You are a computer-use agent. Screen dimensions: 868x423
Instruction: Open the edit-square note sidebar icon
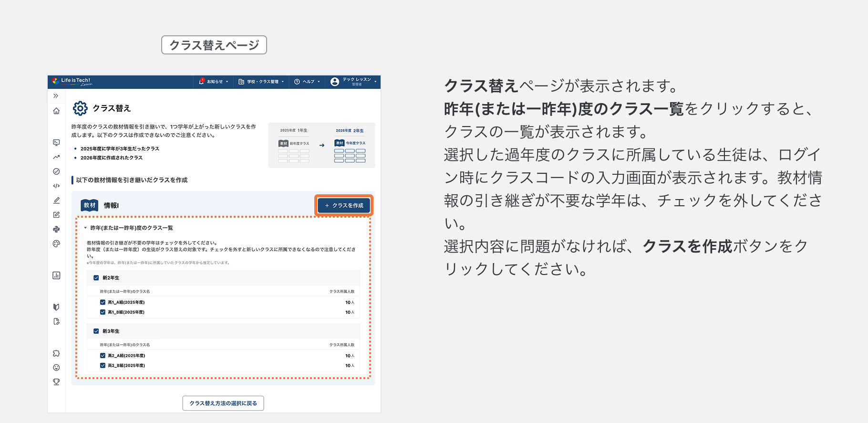(56, 215)
